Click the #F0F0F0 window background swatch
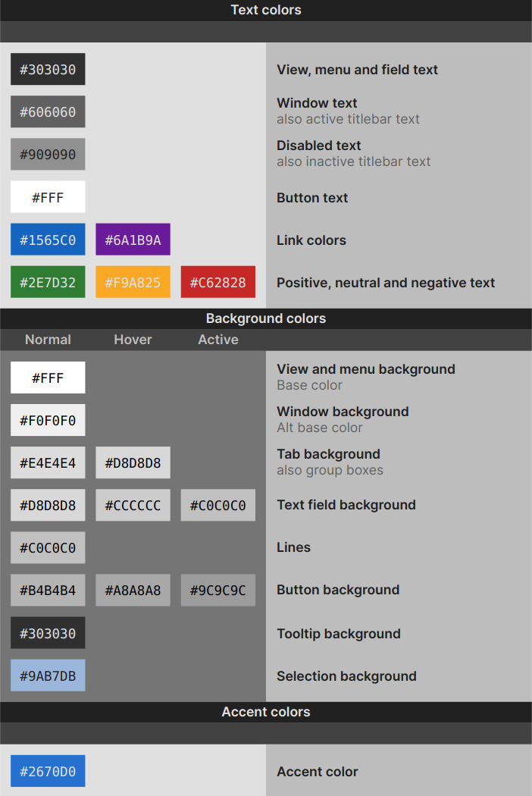Viewport: 532px width, 796px height. tap(48, 420)
